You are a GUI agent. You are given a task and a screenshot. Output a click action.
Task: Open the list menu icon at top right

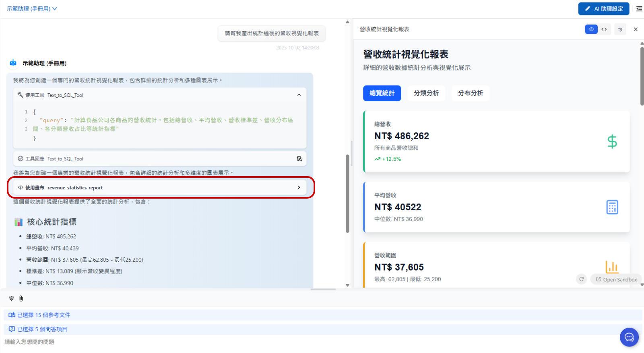639,8
